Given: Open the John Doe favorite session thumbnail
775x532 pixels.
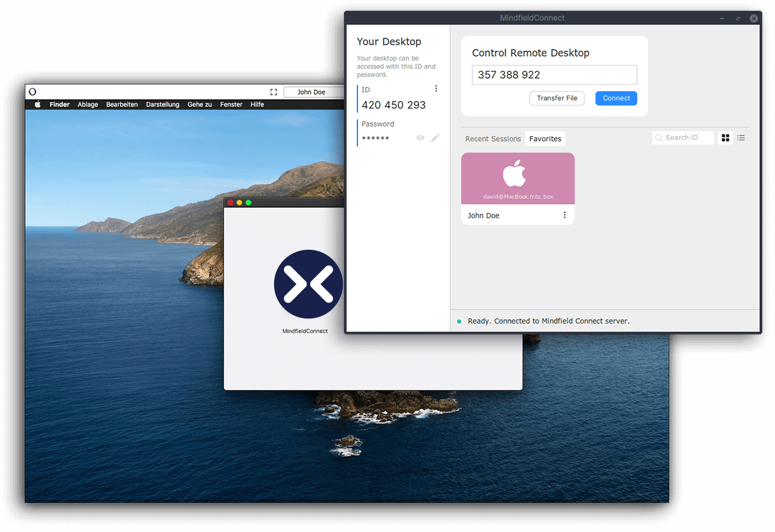Looking at the screenshot, I should pos(518,179).
